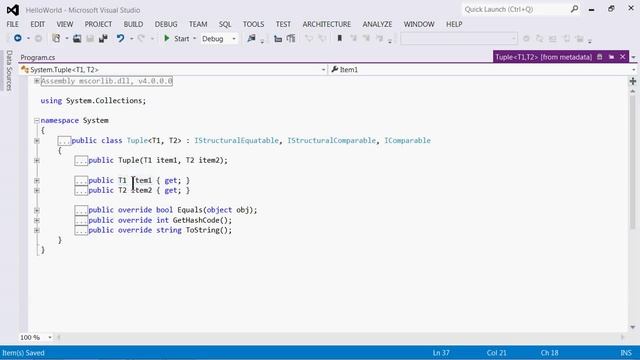The width and height of the screenshot is (640, 360).
Task: Expand the collapsed Assembly mscorlib.dll region
Action: (37, 81)
